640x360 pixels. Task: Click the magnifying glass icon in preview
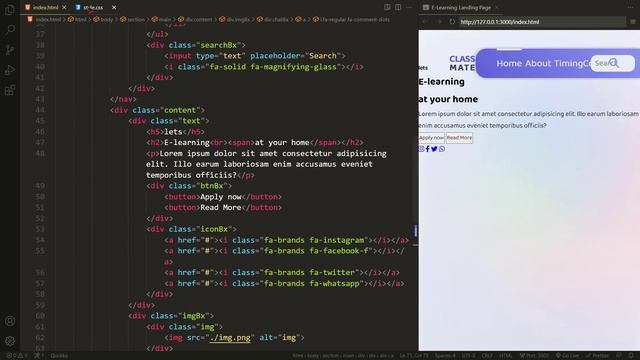coord(614,63)
